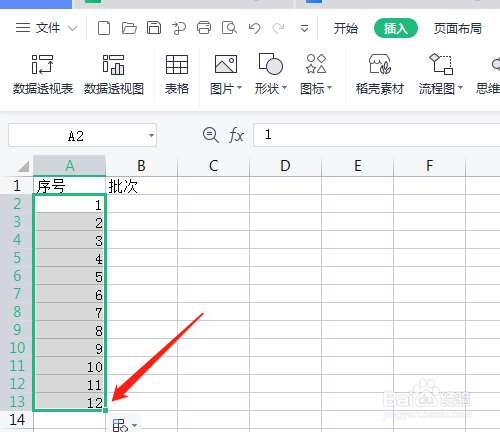Click the cell with value 3
Image resolution: width=500 pixels, height=432 pixels.
point(69,239)
